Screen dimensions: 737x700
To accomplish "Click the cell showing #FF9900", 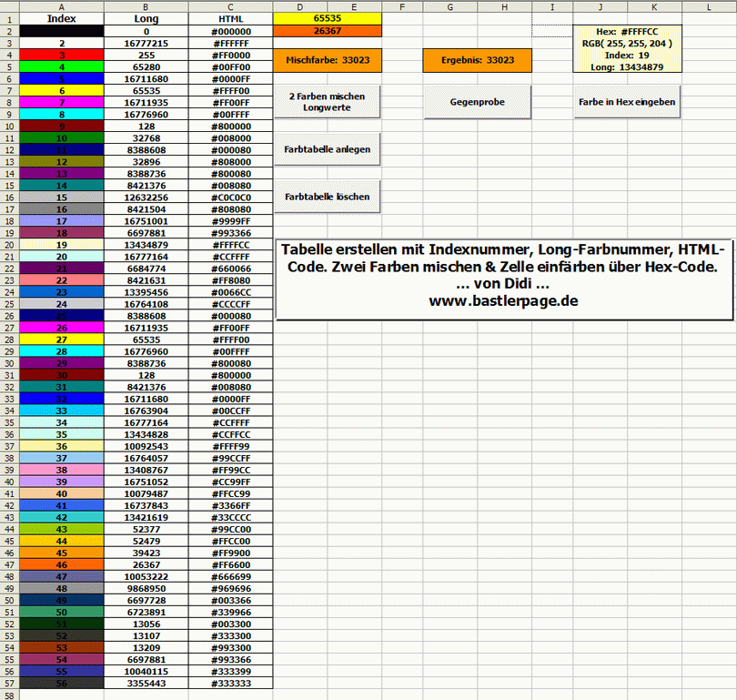I will tap(231, 553).
